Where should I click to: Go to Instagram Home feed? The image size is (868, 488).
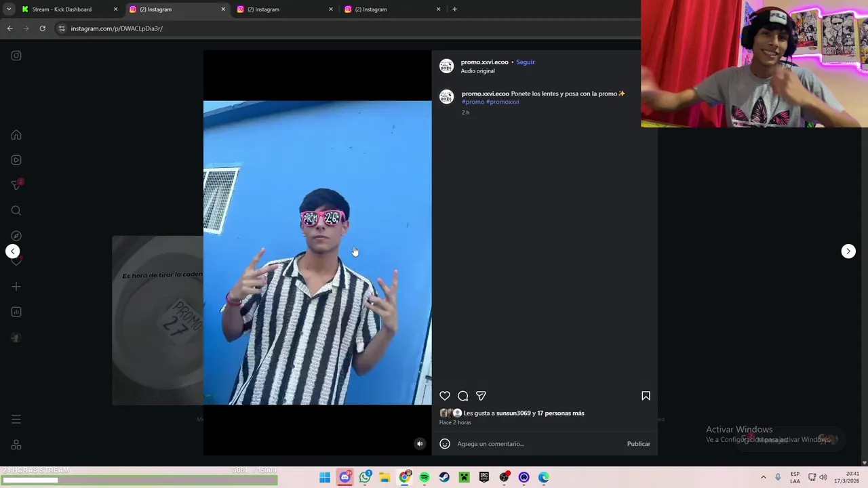coord(16,135)
